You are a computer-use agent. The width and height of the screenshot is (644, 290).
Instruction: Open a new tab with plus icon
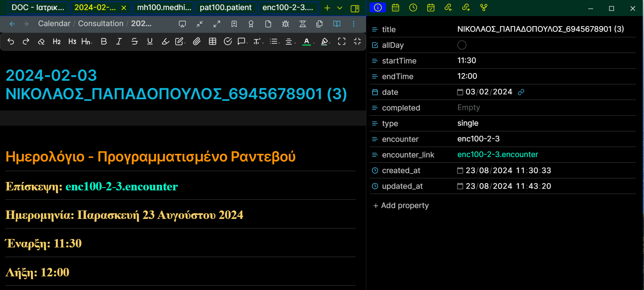(x=327, y=8)
